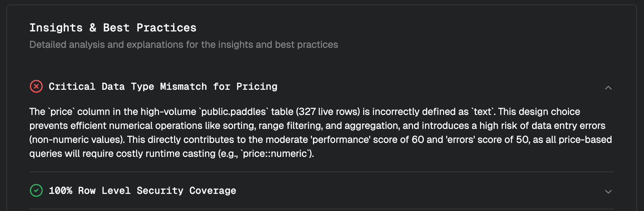Image resolution: width=644 pixels, height=211 pixels.
Task: Click the red X critical error icon
Action: 36,86
